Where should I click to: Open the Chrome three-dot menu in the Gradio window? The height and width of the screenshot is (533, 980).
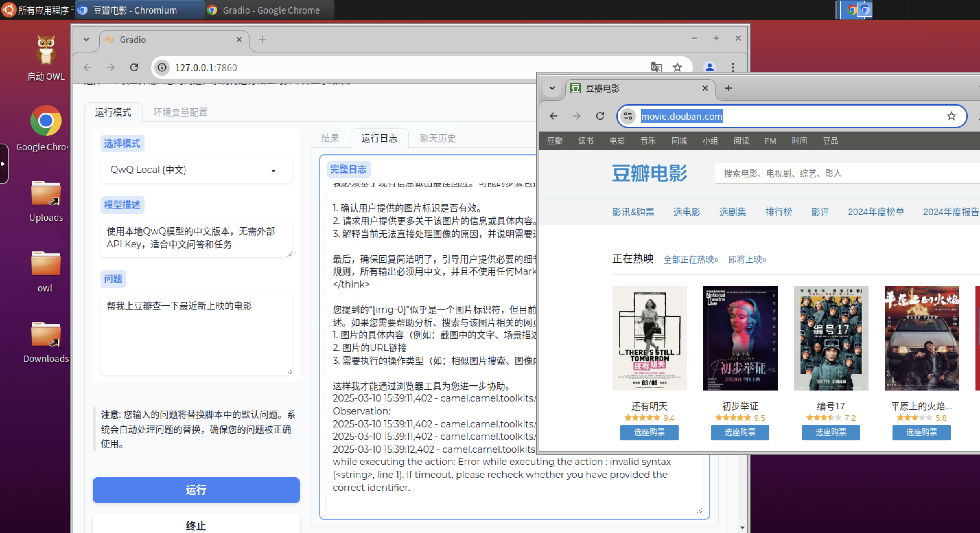[x=733, y=67]
